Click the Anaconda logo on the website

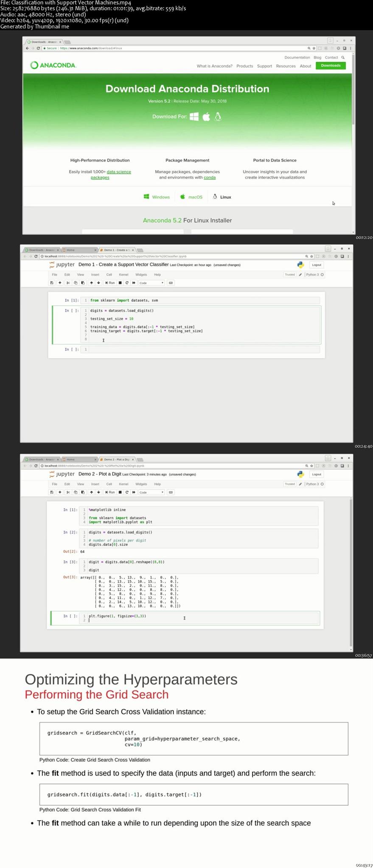(53, 65)
